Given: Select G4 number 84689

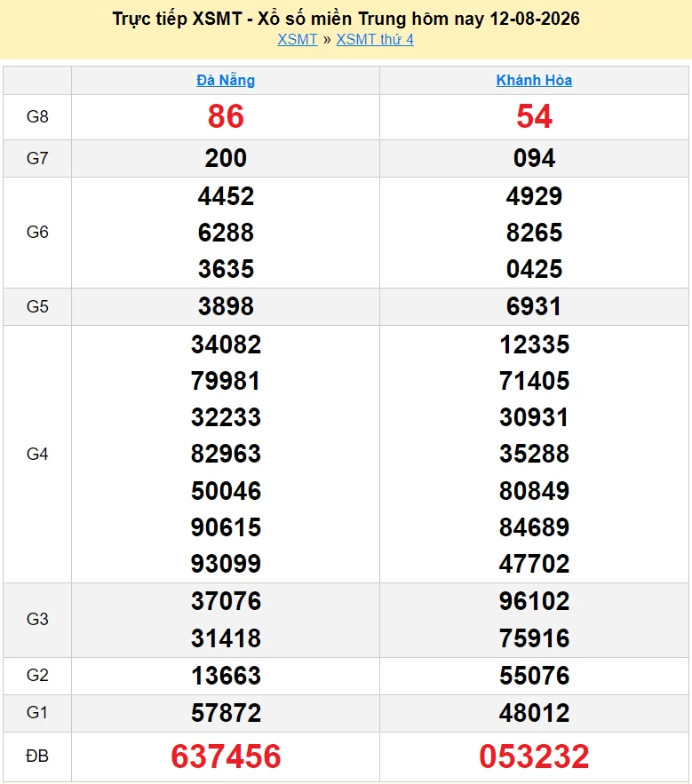Looking at the screenshot, I should pos(534,527).
